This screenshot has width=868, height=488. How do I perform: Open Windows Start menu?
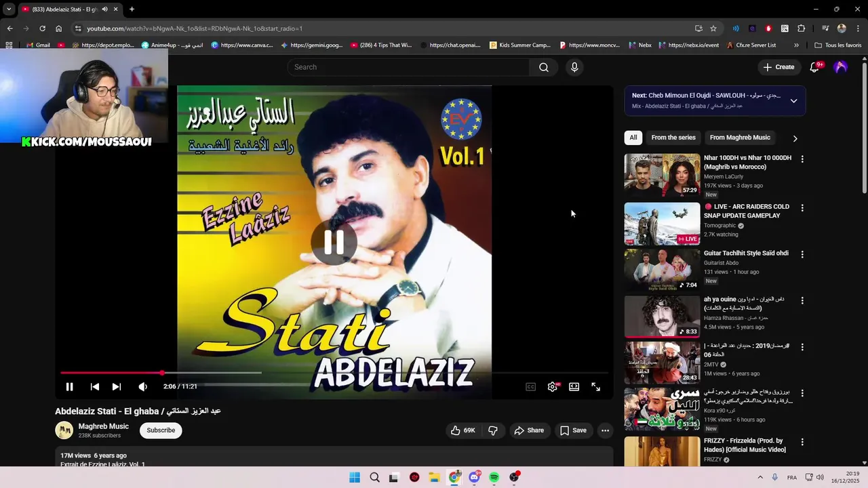tap(355, 477)
